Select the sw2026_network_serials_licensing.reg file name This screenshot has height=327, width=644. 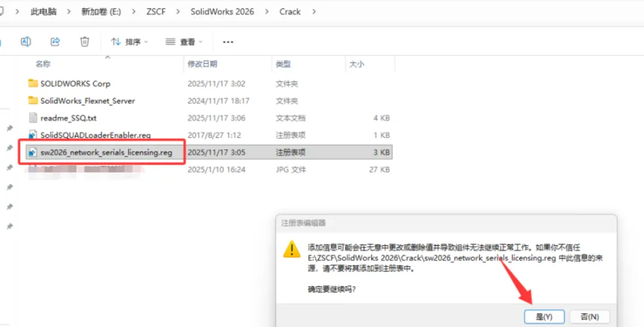click(106, 152)
